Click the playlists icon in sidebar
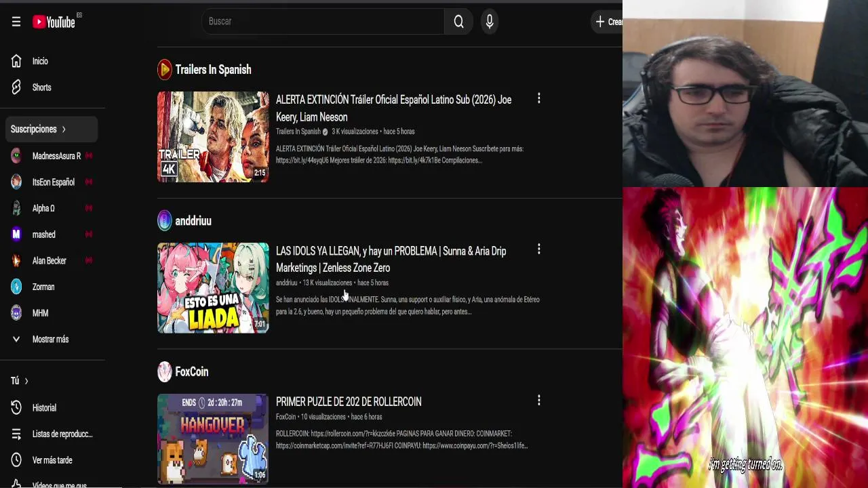868x488 pixels. tap(16, 434)
